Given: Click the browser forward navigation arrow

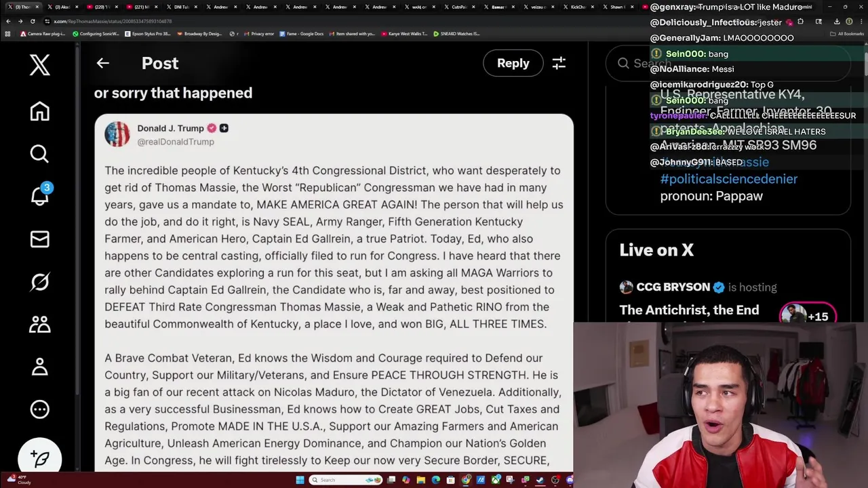Looking at the screenshot, I should pyautogui.click(x=20, y=21).
